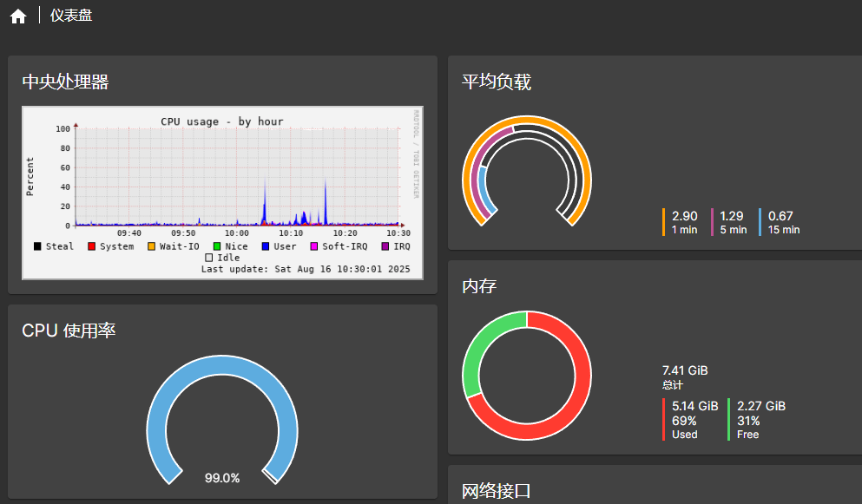Click the 2.90 1 min load value
862x504 pixels.
click(684, 216)
